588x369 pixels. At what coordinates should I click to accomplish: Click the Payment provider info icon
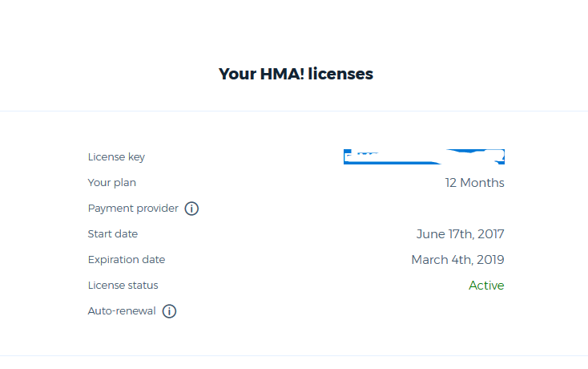pos(191,209)
